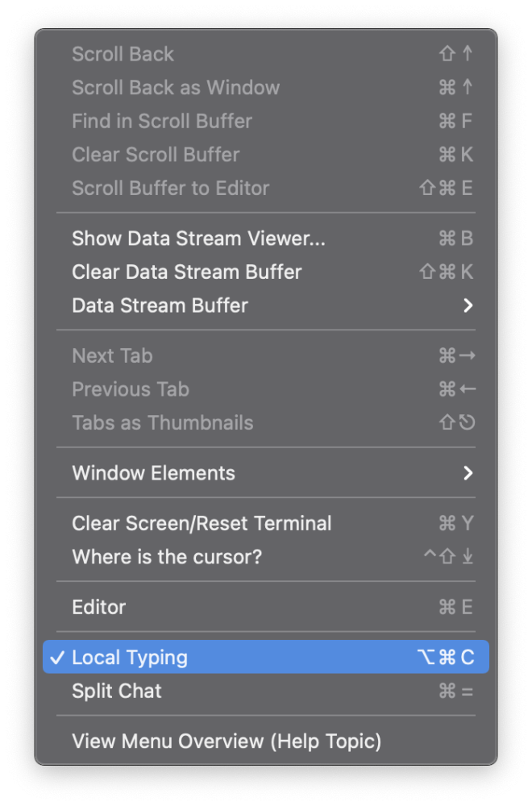Viewport: 532px width, 806px height.
Task: Show Tabs as Thumbnails
Action: click(x=162, y=423)
